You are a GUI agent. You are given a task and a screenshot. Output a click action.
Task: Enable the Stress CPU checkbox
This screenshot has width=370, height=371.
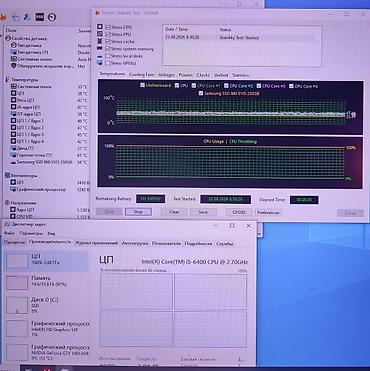click(x=108, y=27)
